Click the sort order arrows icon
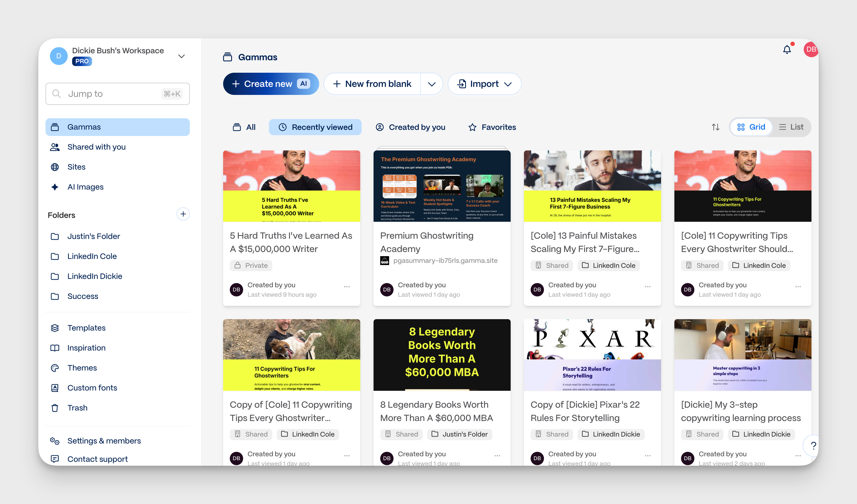The width and height of the screenshot is (857, 504). (715, 127)
